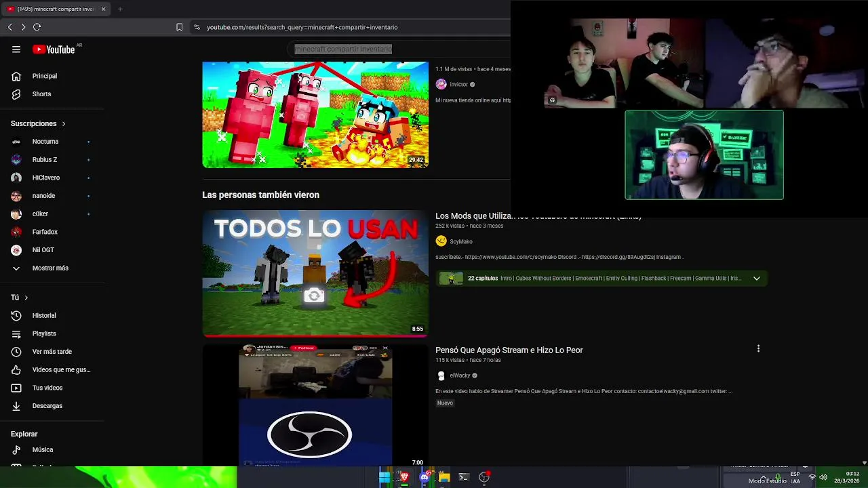Play the 29:42 Minecraft thumbnail video
This screenshot has height=488, width=868.
(x=315, y=115)
